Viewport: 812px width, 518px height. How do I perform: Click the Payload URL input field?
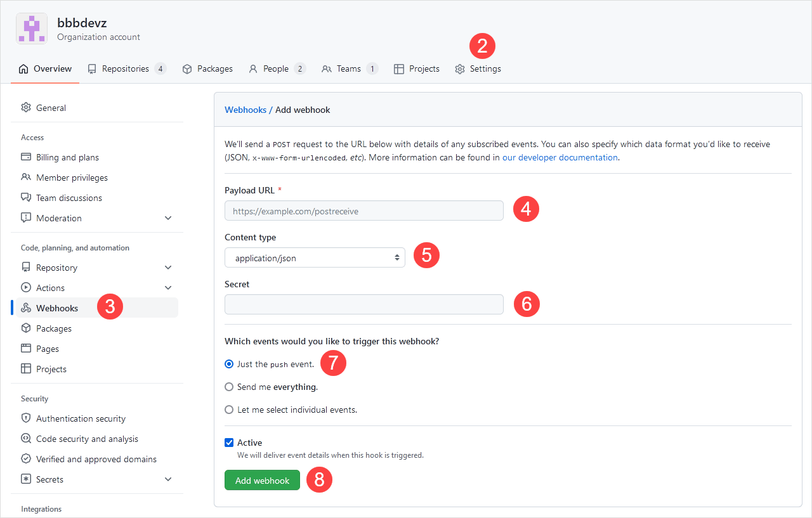coord(363,209)
